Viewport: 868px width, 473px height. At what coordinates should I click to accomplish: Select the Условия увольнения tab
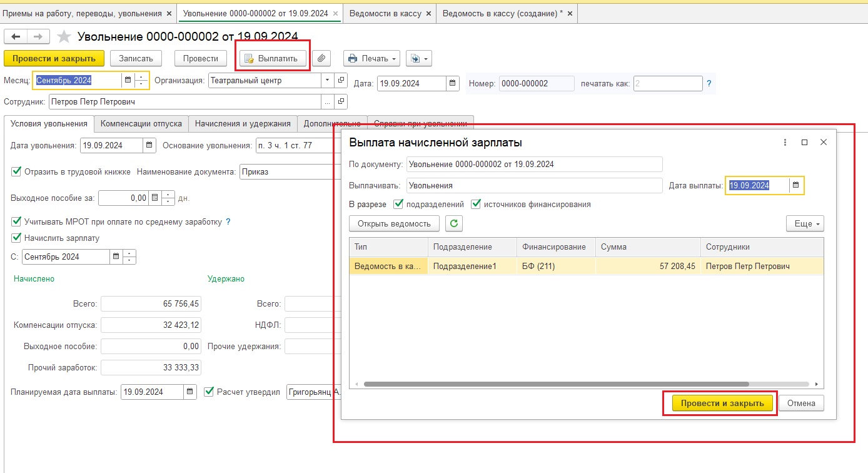tap(49, 123)
